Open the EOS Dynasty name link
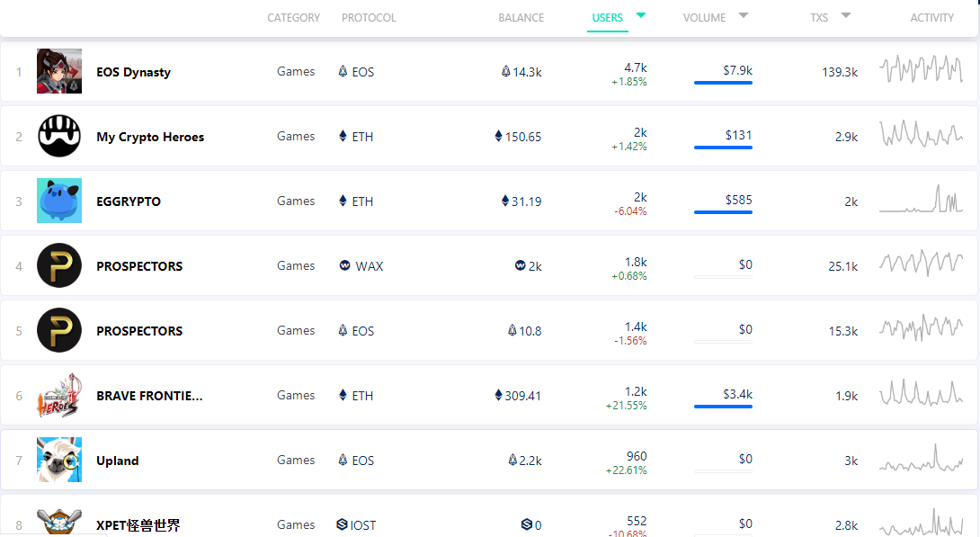Image resolution: width=980 pixels, height=537 pixels. [133, 72]
